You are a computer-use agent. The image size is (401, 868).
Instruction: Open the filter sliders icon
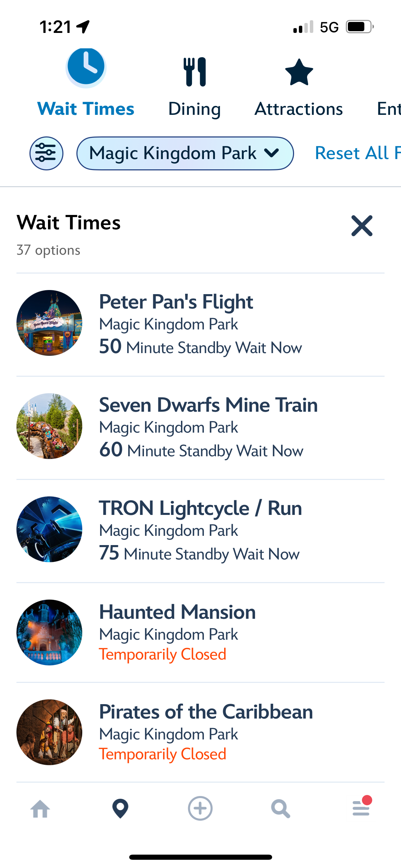click(46, 153)
